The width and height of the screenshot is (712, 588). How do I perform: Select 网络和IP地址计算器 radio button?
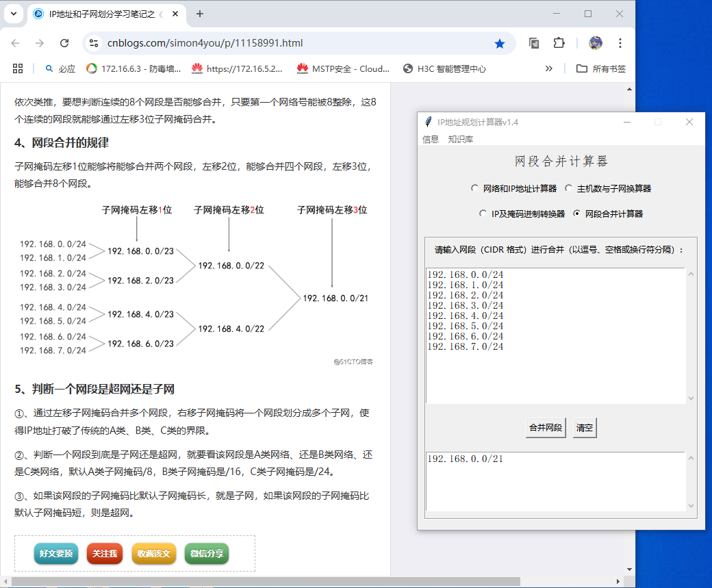coord(475,188)
